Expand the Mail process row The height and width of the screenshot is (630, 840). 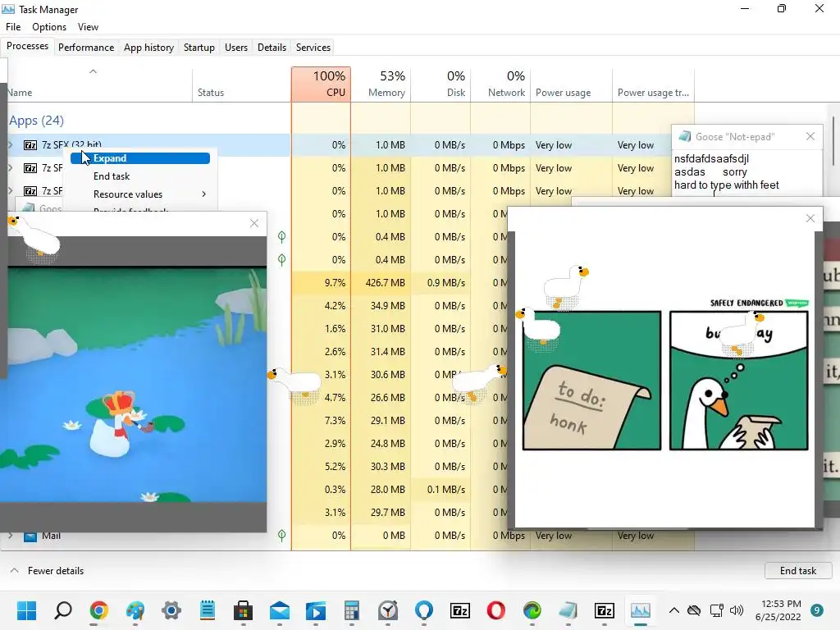[10, 535]
